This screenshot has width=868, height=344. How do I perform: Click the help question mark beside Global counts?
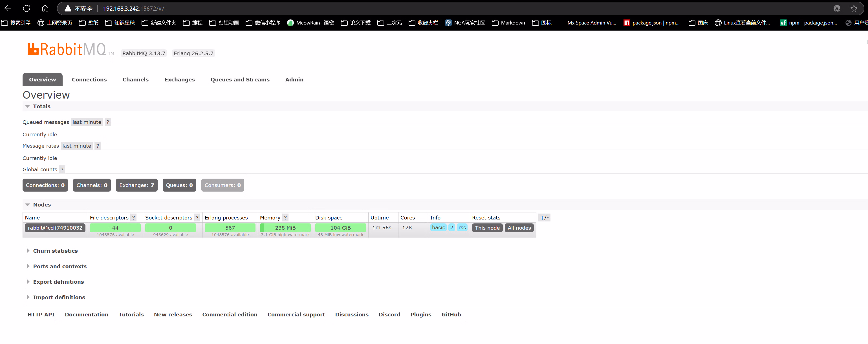pyautogui.click(x=62, y=169)
